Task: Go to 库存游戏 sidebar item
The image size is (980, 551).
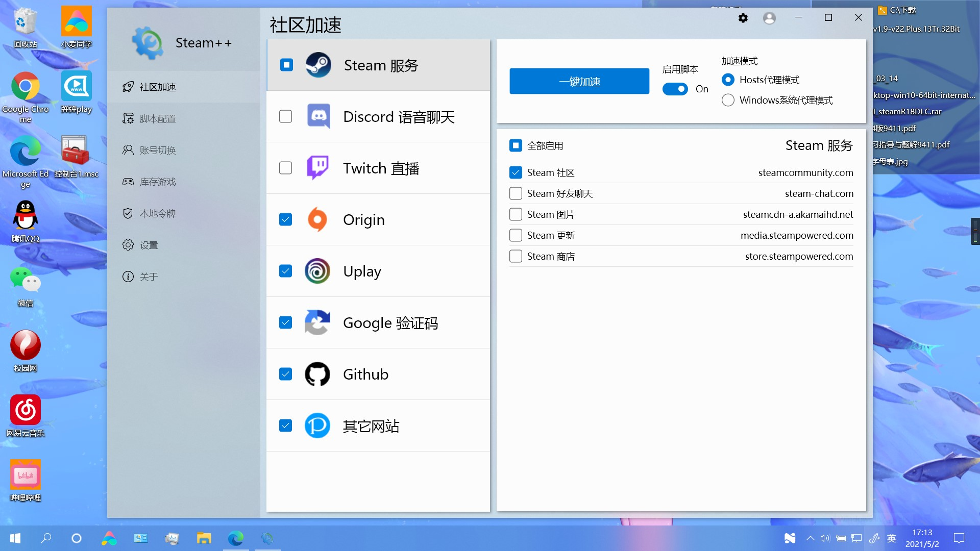Action: coord(157,182)
